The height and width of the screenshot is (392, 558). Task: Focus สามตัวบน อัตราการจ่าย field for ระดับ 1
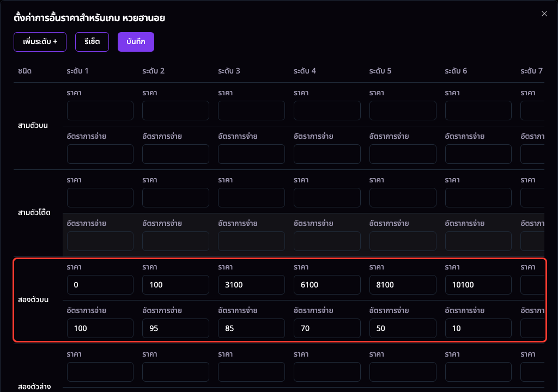(100, 154)
